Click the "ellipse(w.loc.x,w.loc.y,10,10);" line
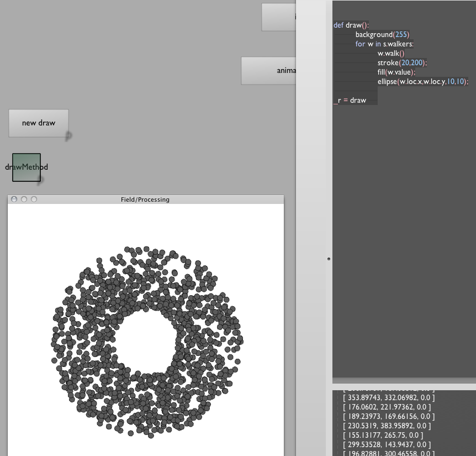The width and height of the screenshot is (476, 456). click(x=422, y=81)
